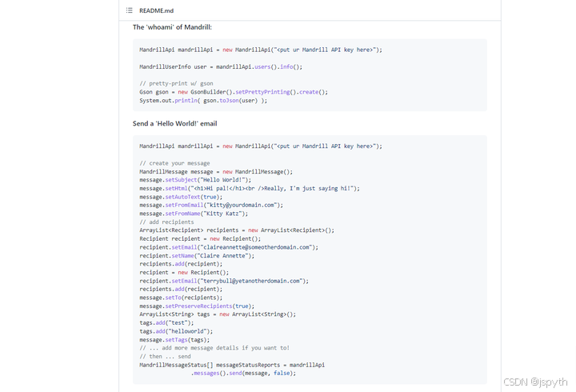Image resolution: width=576 pixels, height=392 pixels.
Task: Click the line tags.add("test");
Action: tap(166, 322)
